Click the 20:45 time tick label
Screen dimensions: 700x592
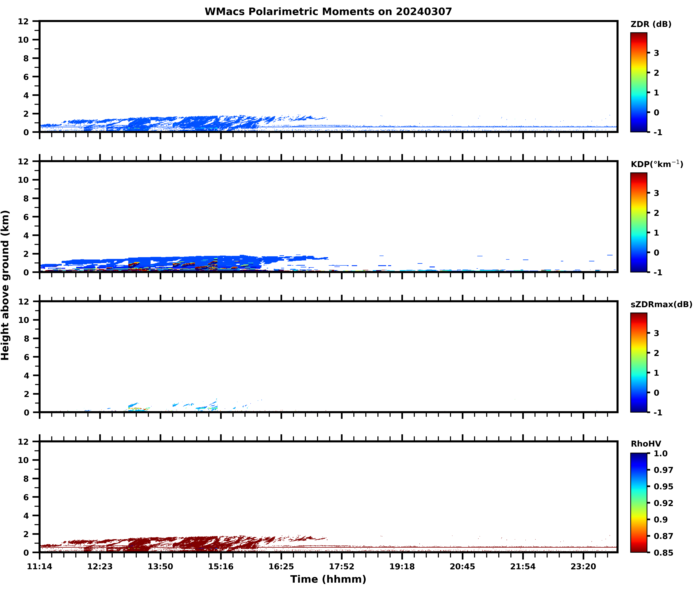[x=462, y=566]
